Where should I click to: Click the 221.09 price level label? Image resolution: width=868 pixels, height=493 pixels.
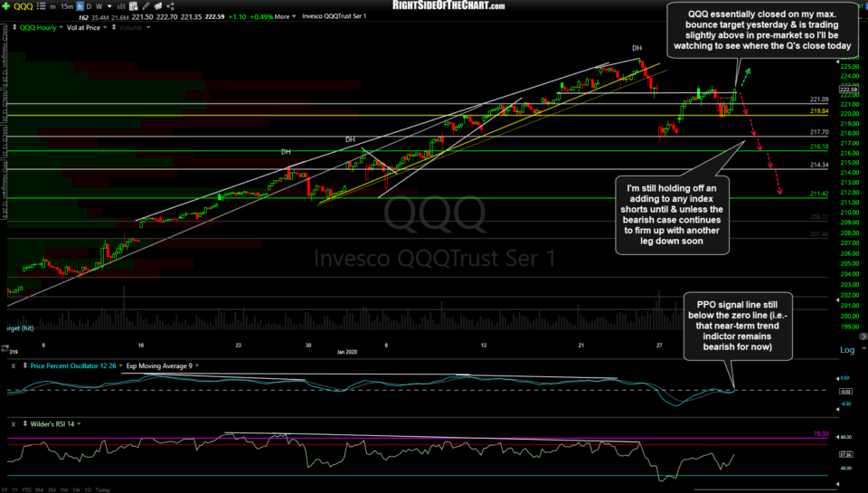click(x=819, y=100)
